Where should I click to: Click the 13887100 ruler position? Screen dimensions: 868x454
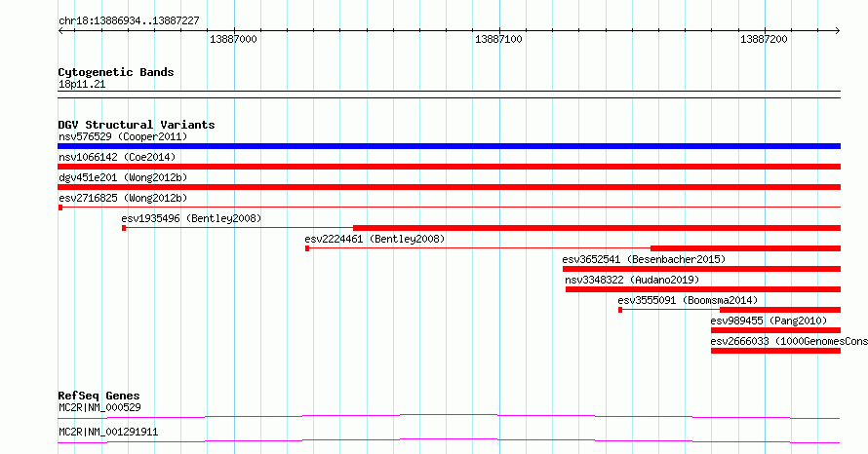coord(498,39)
